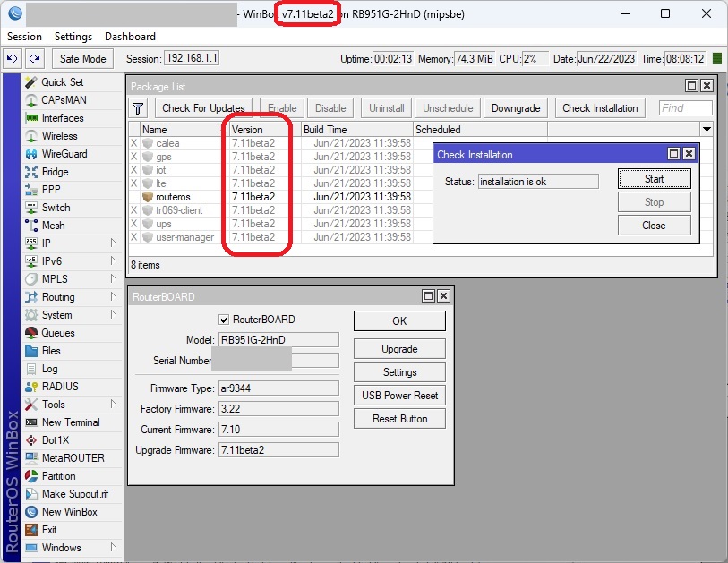Click OK in the RouterBOARD window
Image resolution: width=728 pixels, height=563 pixels.
(399, 321)
